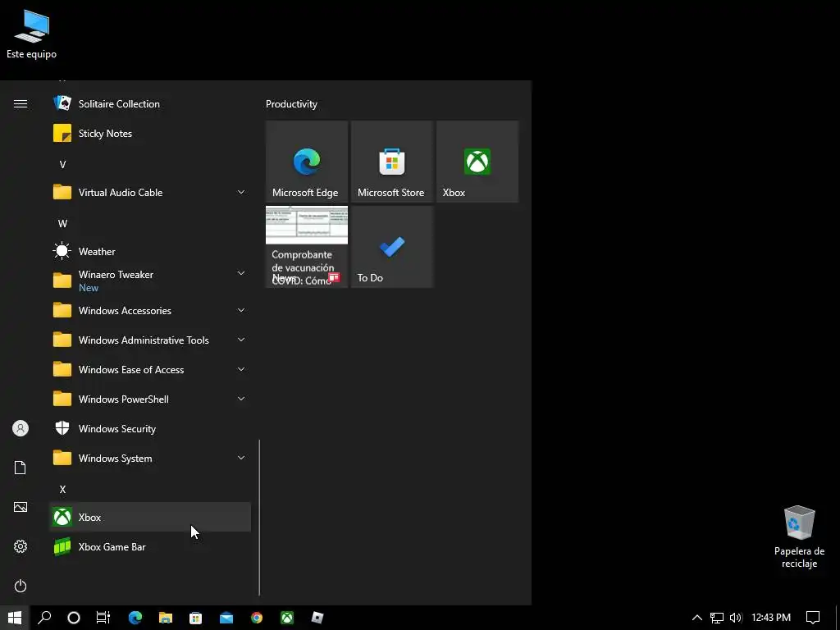Open the Microsoft Store tile

tap(391, 162)
